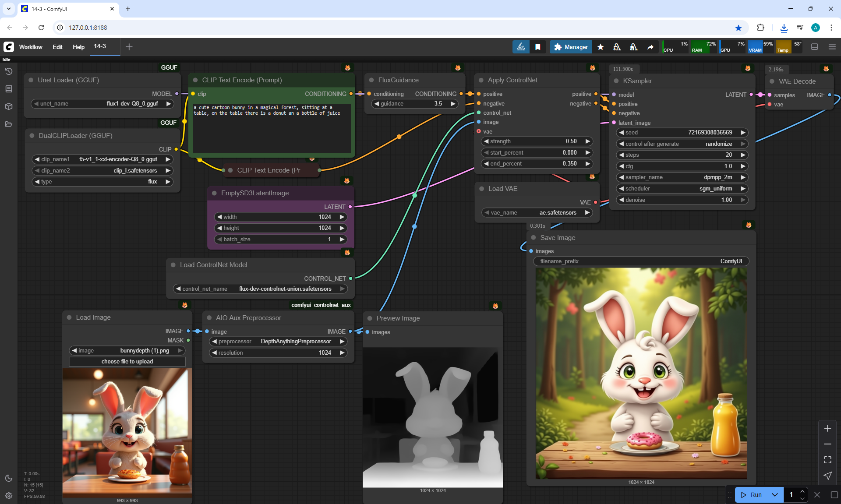Click the Manager button
841x504 pixels.
tap(571, 47)
